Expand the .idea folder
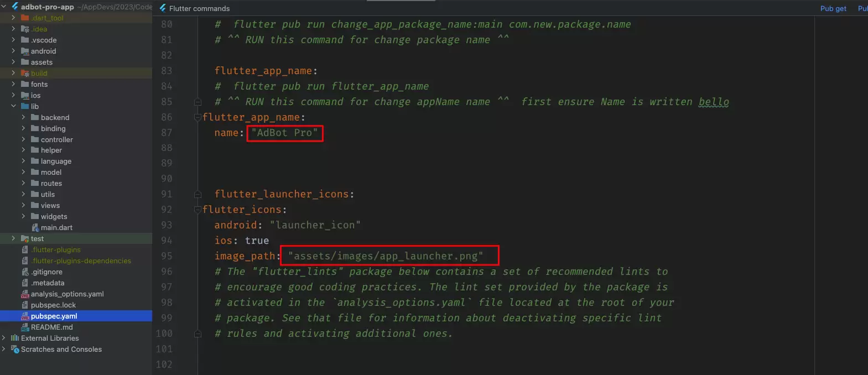 [x=13, y=29]
